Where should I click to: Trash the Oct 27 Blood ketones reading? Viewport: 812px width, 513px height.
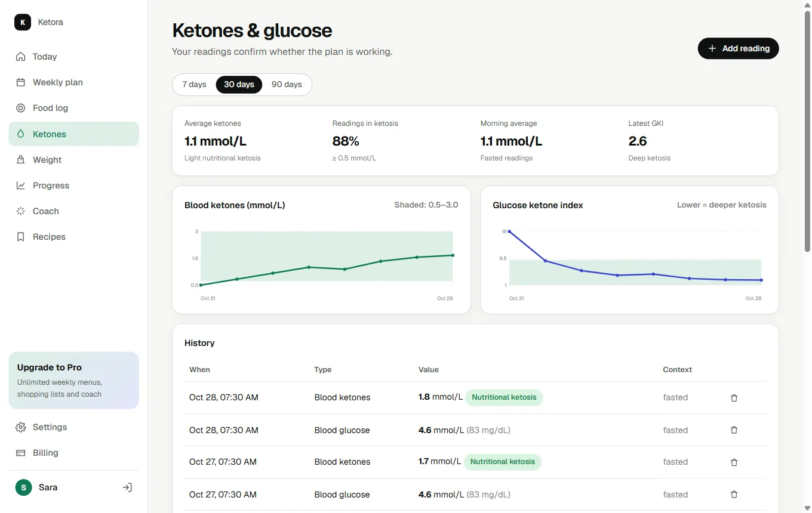coord(734,462)
